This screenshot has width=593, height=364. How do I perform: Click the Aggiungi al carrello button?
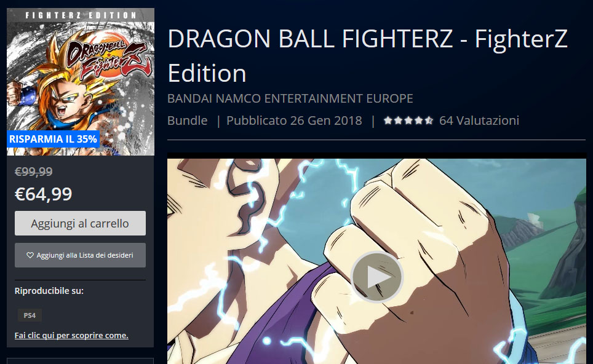click(x=80, y=223)
